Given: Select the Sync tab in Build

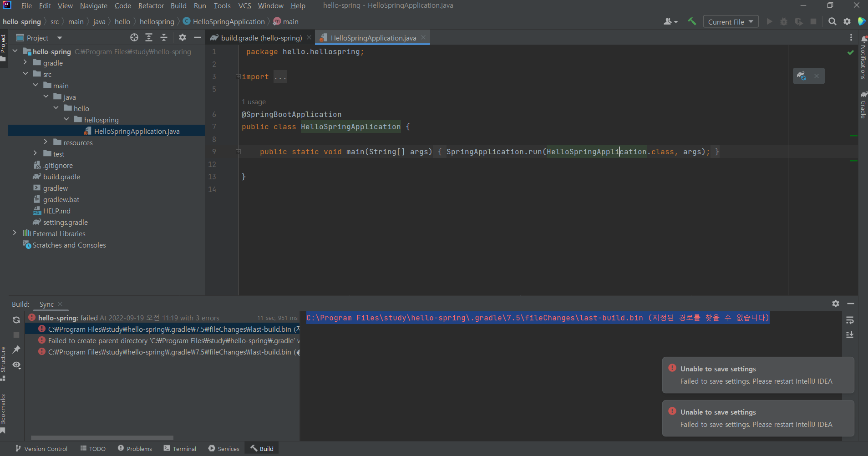Looking at the screenshot, I should [x=46, y=304].
